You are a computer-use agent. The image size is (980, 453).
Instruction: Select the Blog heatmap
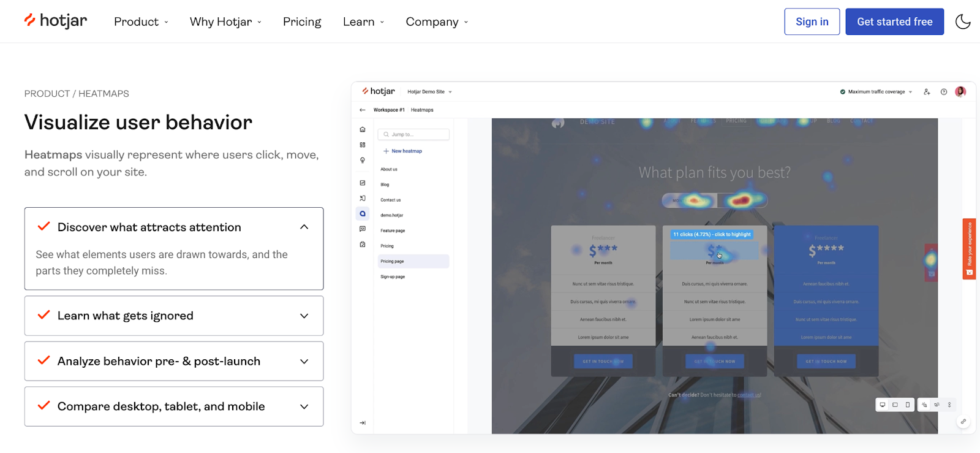pos(385,185)
